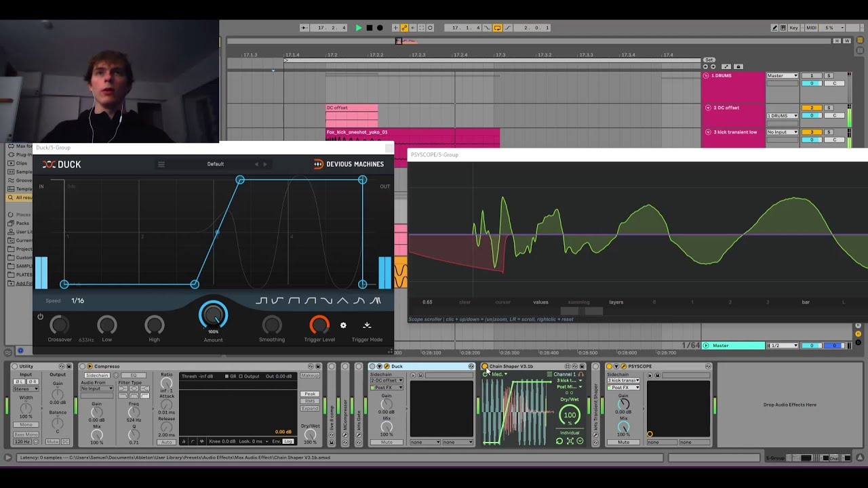Open the 2 DC offset routing dropdown
The image size is (868, 488).
pyautogui.click(x=783, y=116)
